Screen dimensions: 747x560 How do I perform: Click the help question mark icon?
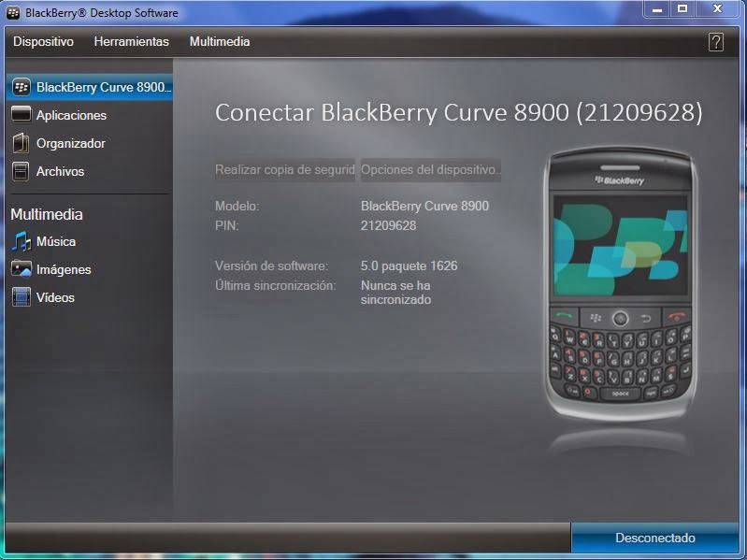click(x=715, y=42)
